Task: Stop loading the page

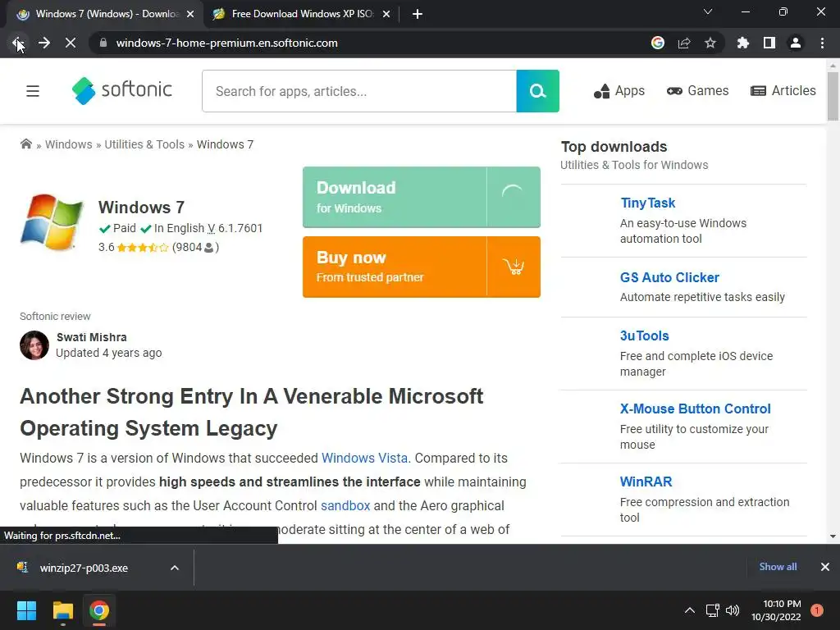Action: click(71, 43)
